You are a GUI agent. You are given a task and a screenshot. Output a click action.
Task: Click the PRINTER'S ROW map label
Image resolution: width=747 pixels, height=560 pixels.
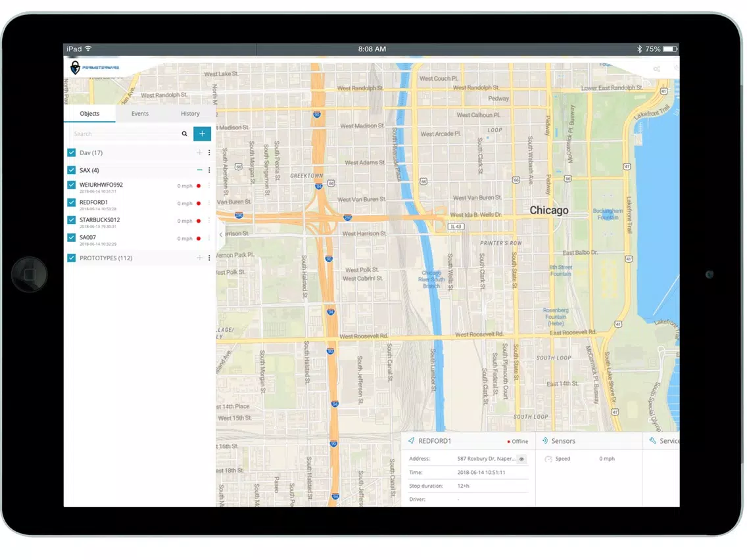500,243
